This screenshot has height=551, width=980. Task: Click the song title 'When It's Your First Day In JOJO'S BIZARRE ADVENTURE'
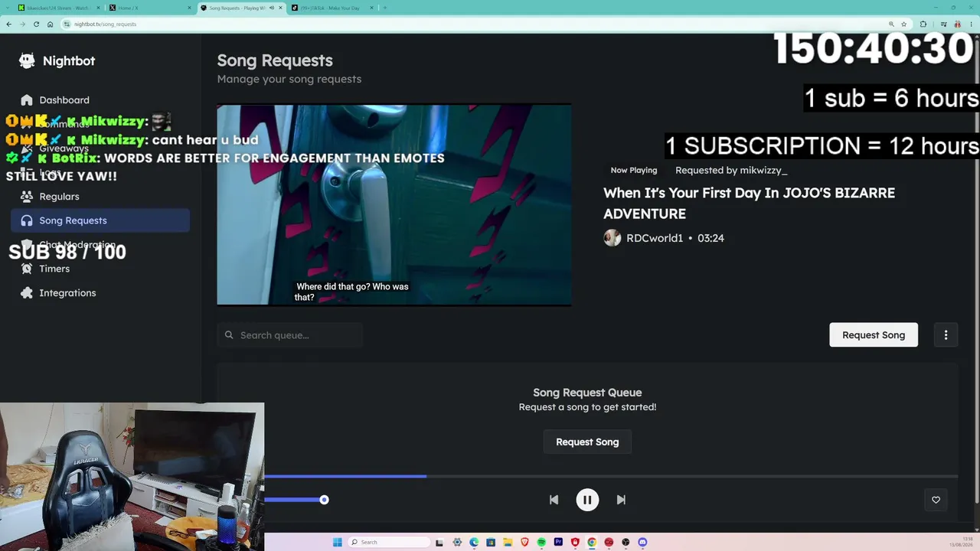(749, 204)
